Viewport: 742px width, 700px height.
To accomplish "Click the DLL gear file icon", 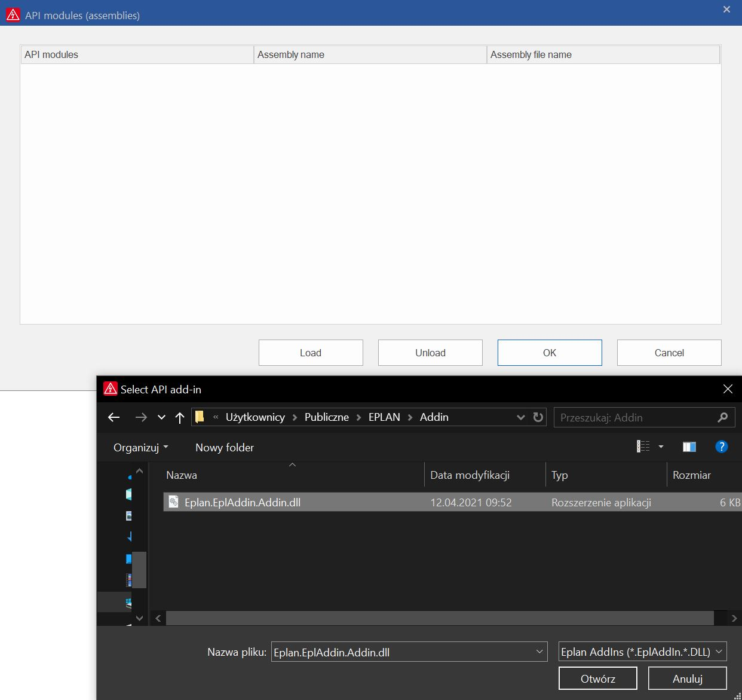I will (x=173, y=502).
